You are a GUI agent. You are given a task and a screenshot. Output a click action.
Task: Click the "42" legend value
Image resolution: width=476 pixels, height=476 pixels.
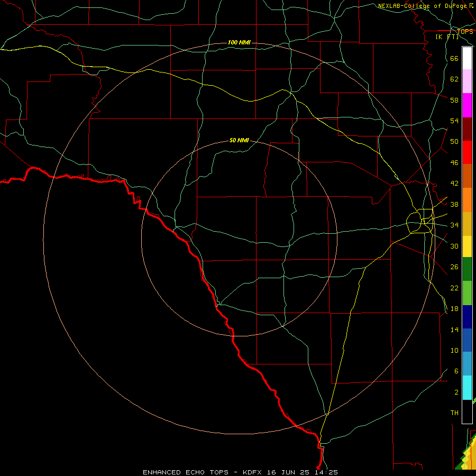(x=454, y=184)
